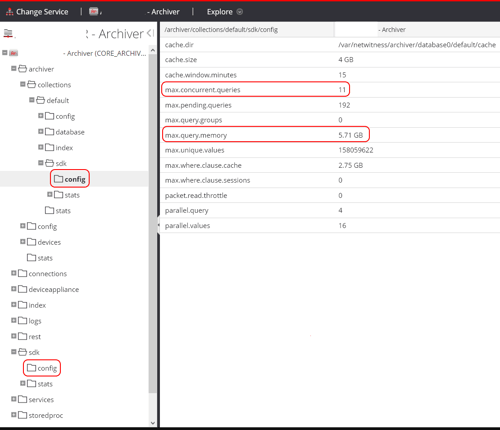Select the parallel.query row
Image resolution: width=500 pixels, height=430 pixels.
[x=330, y=210]
